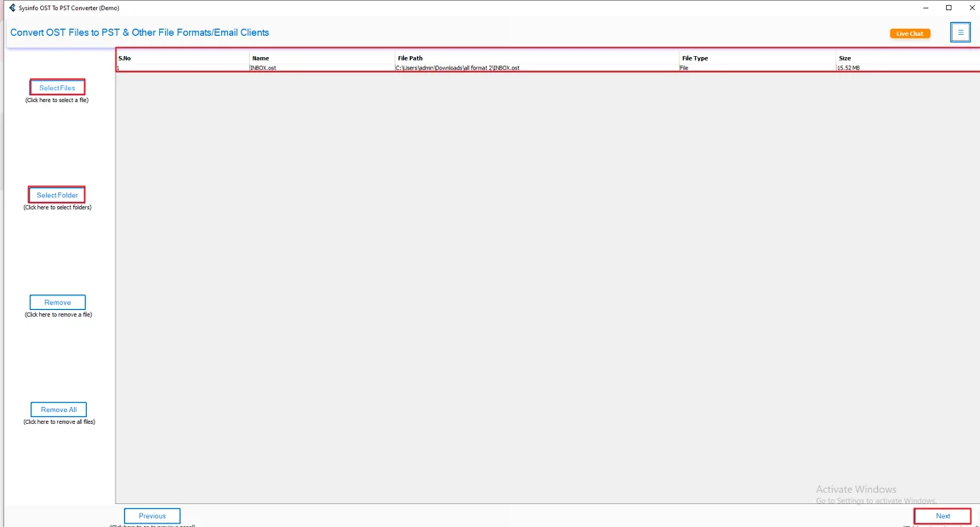This screenshot has height=527, width=980.
Task: Click the INBOX.ost name cell
Action: (x=264, y=68)
